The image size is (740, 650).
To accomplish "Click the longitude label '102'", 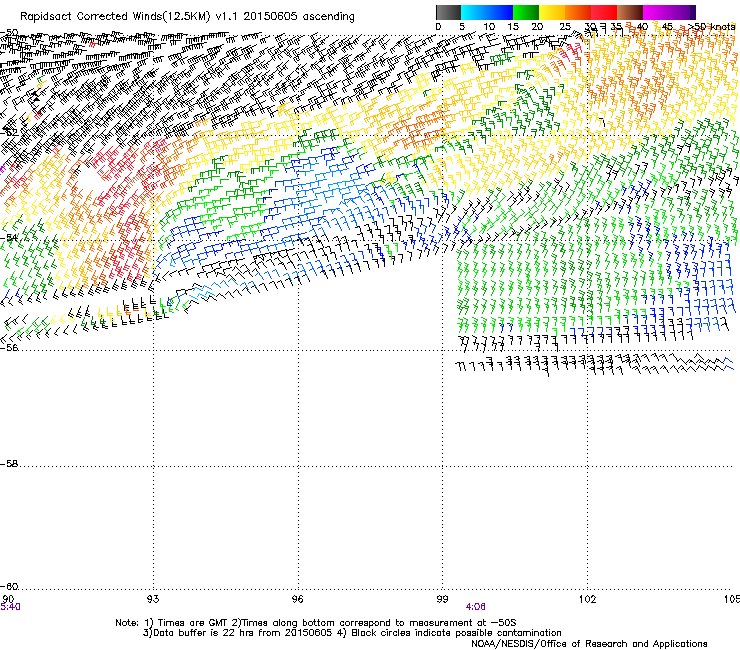I will point(587,599).
